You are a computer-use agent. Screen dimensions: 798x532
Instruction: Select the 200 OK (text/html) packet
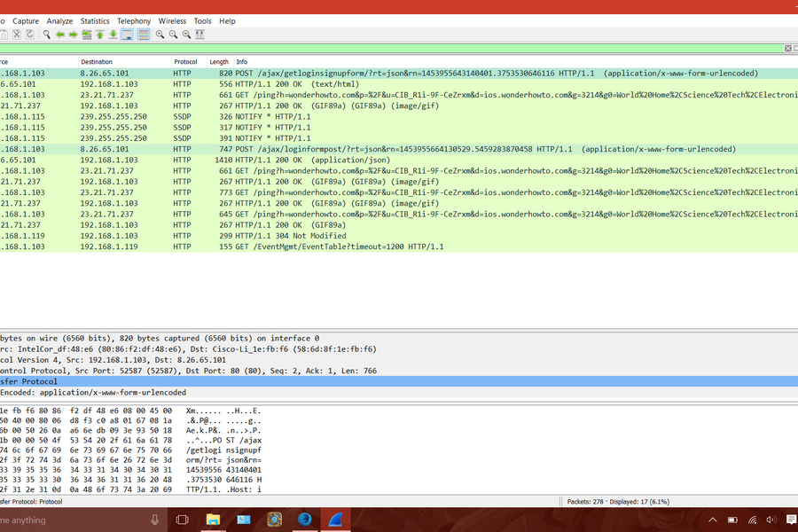[x=399, y=84]
